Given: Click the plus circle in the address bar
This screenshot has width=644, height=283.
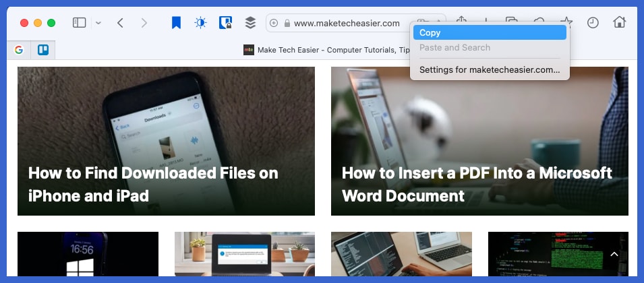Looking at the screenshot, I should tap(274, 24).
